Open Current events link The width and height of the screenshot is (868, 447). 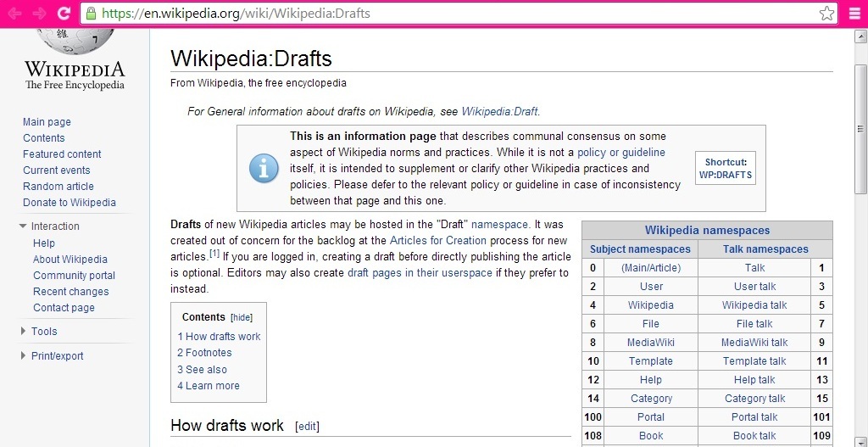point(57,170)
